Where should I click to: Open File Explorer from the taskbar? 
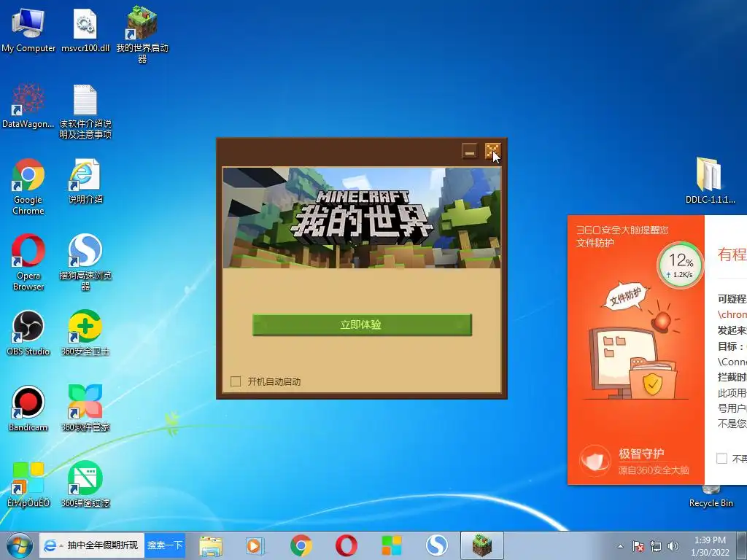211,545
